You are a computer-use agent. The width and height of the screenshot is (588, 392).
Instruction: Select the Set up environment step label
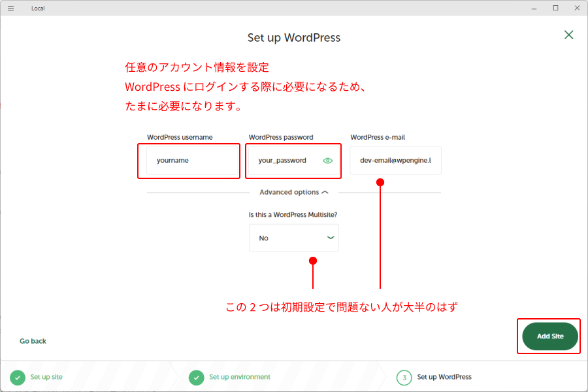240,377
